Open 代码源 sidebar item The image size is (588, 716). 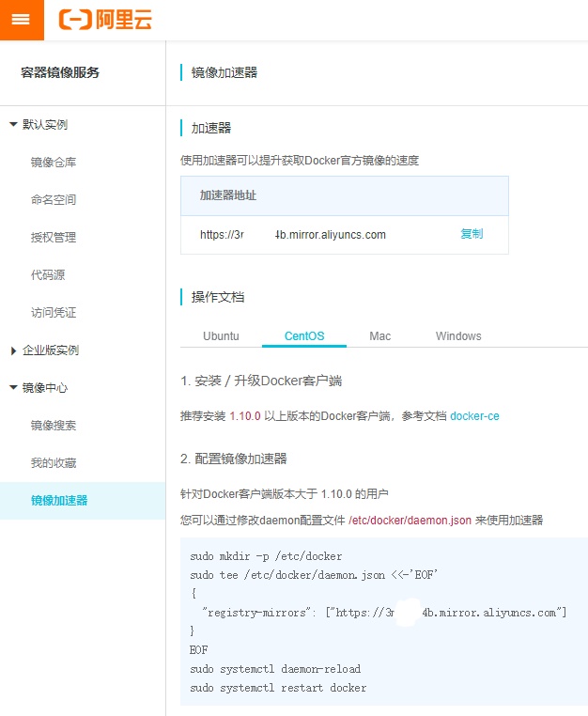(x=48, y=275)
